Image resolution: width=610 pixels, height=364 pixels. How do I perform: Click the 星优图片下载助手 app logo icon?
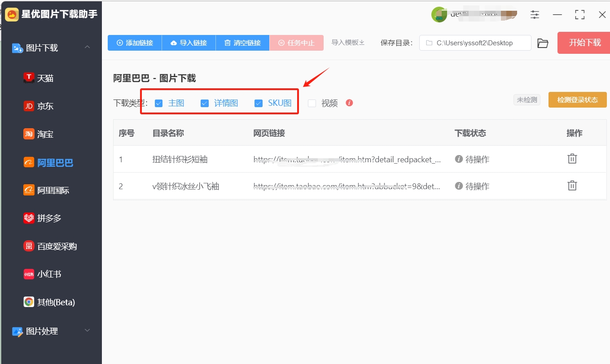[x=12, y=14]
